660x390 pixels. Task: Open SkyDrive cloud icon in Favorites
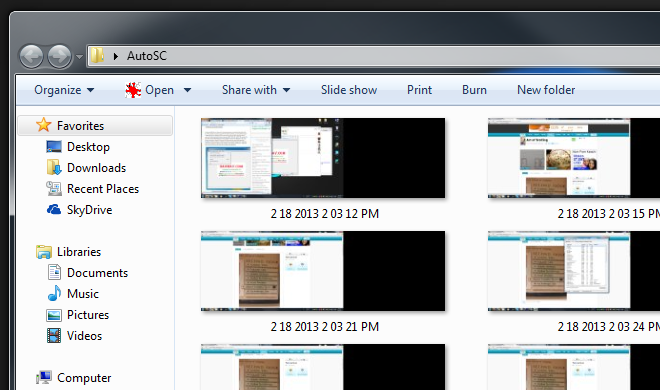click(54, 209)
